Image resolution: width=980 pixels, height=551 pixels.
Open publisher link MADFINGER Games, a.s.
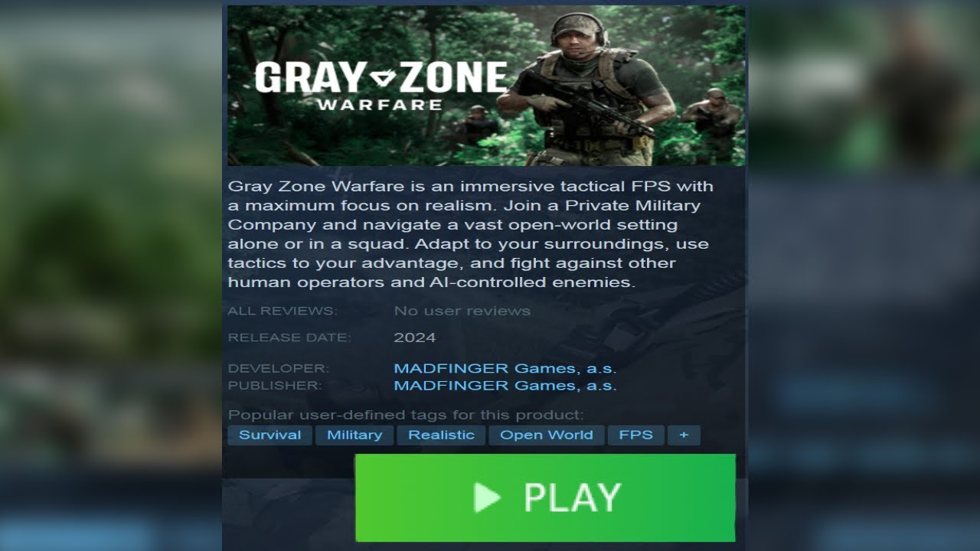click(505, 386)
